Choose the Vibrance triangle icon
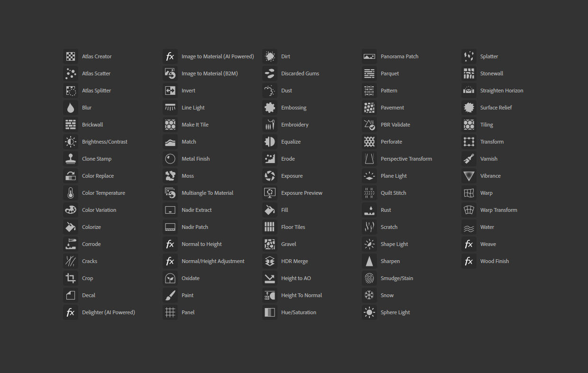This screenshot has width=588, height=373. point(469,176)
